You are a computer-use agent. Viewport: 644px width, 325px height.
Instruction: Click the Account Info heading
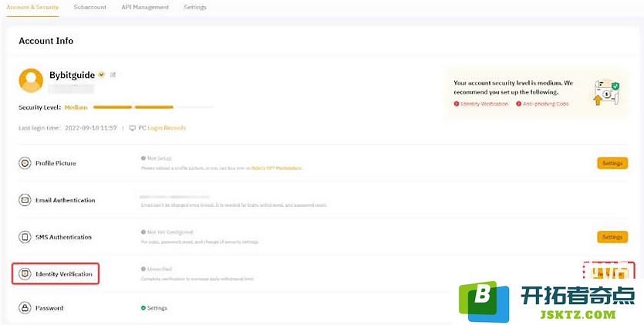click(46, 41)
